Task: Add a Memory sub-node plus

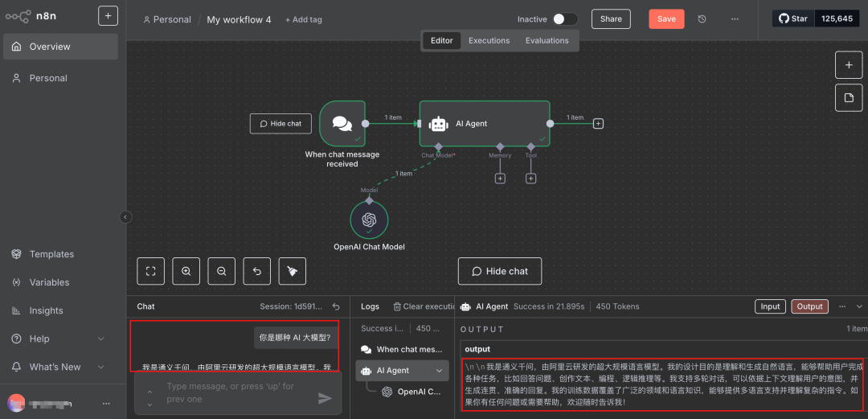Action: pyautogui.click(x=500, y=179)
